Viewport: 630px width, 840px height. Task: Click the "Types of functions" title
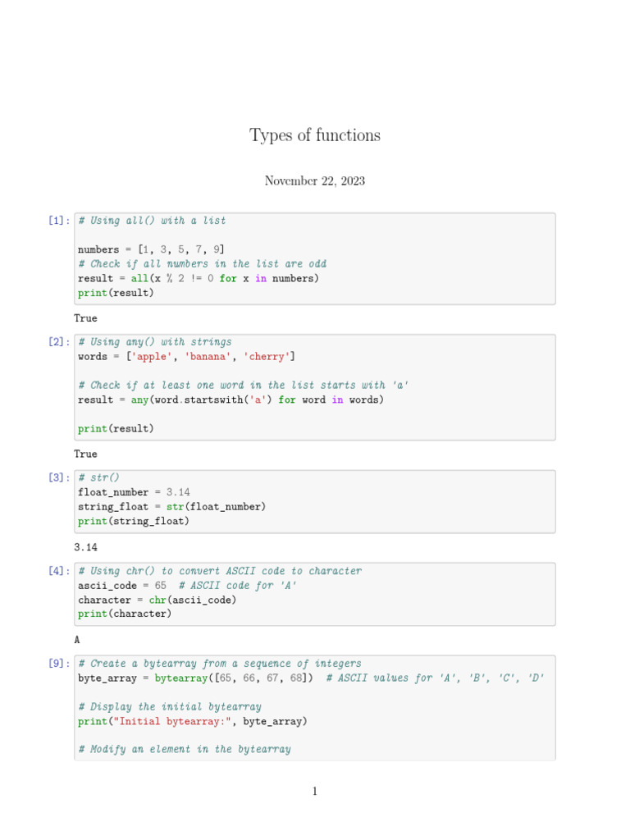[x=315, y=135]
